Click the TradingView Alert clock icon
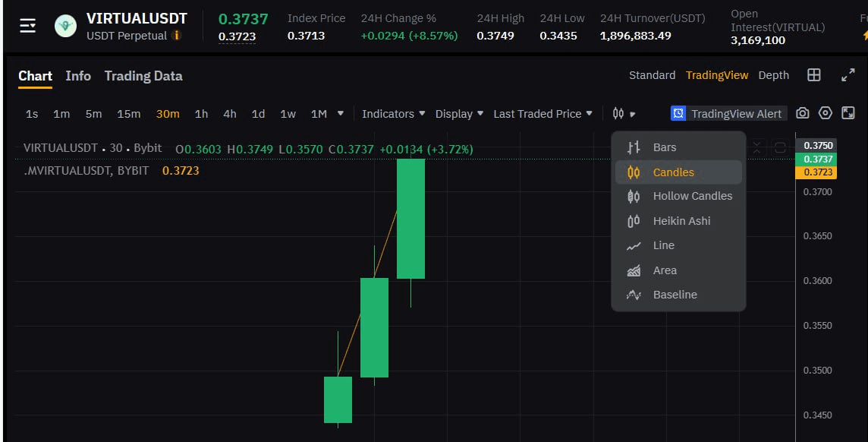 tap(678, 114)
